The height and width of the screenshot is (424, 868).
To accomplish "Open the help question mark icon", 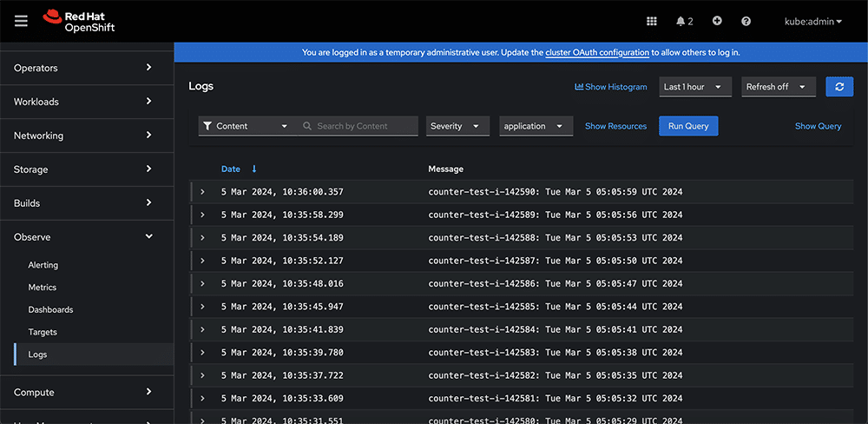I will point(746,21).
